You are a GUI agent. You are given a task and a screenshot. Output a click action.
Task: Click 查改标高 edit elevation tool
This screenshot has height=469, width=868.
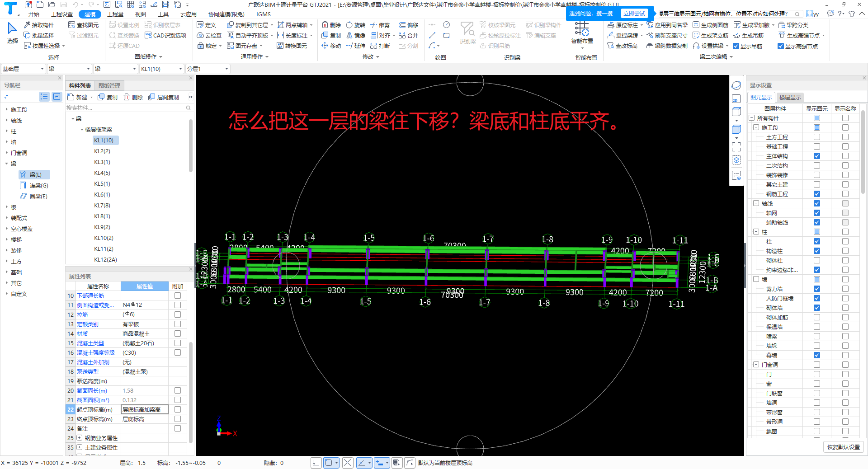click(623, 46)
